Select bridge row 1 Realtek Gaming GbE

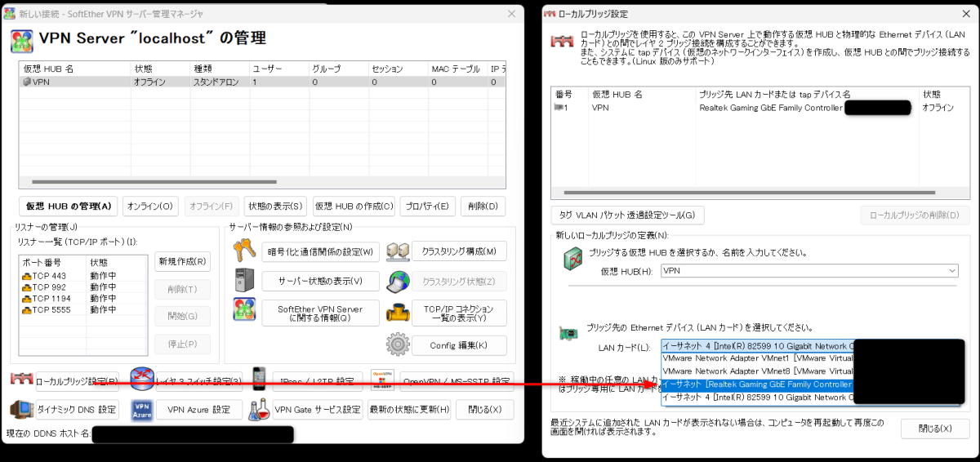point(756,108)
